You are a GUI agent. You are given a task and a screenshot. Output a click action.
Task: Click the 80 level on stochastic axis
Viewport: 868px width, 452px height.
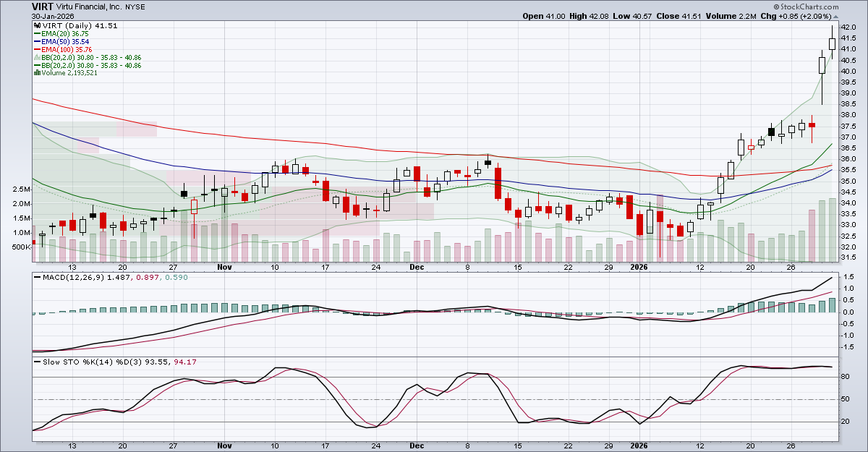(x=846, y=377)
